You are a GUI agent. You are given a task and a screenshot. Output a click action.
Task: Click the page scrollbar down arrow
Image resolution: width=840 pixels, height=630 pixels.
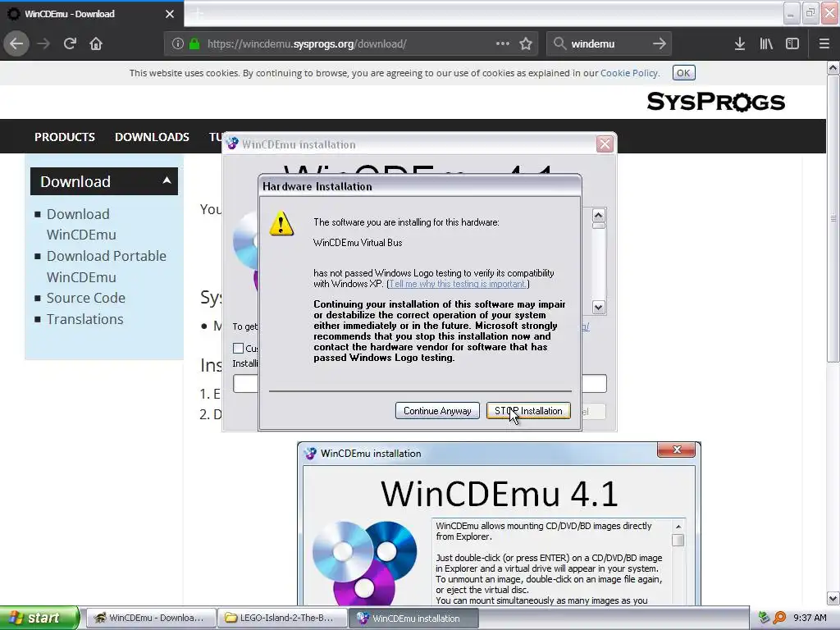(x=833, y=598)
